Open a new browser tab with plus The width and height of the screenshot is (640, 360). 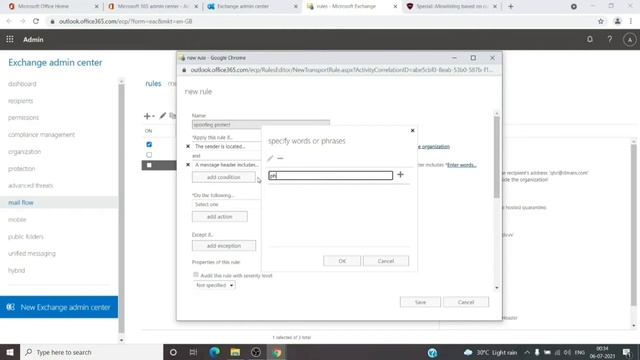click(x=511, y=7)
